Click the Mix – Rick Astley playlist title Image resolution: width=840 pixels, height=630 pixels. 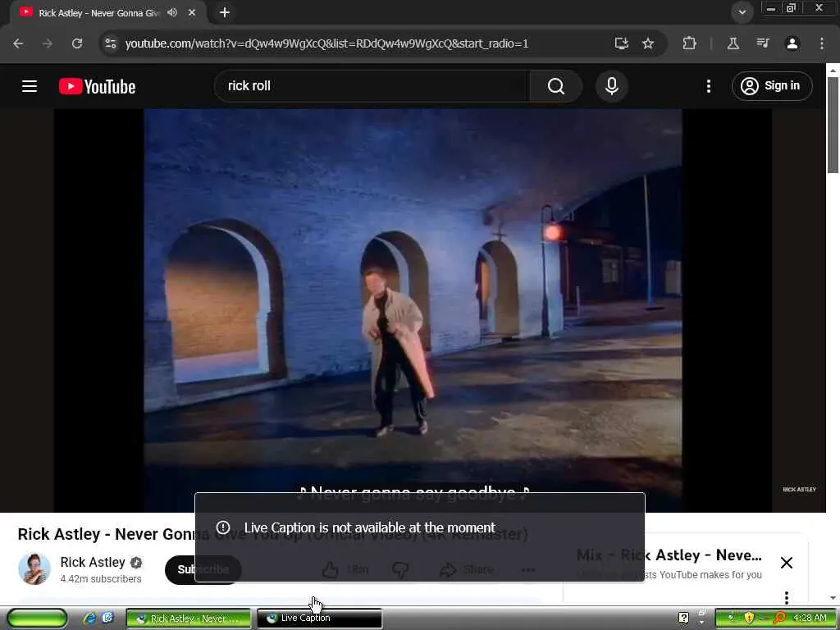coord(669,555)
